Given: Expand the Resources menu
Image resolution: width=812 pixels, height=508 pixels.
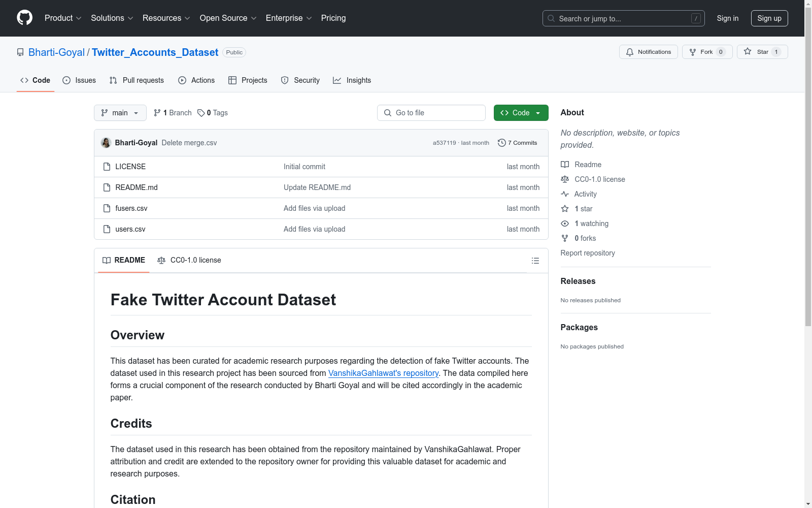Looking at the screenshot, I should tap(166, 18).
